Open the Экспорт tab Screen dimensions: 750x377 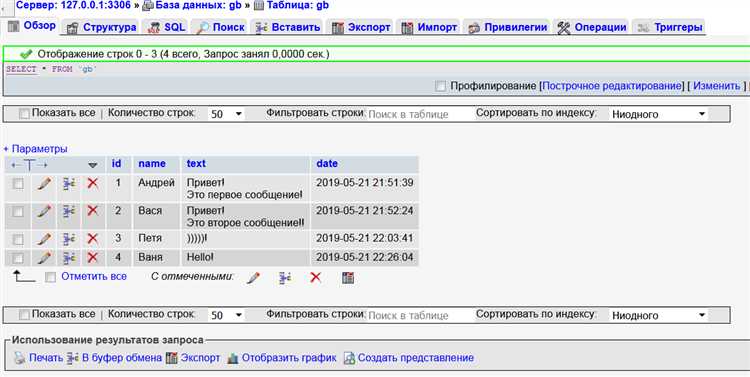pos(362,28)
